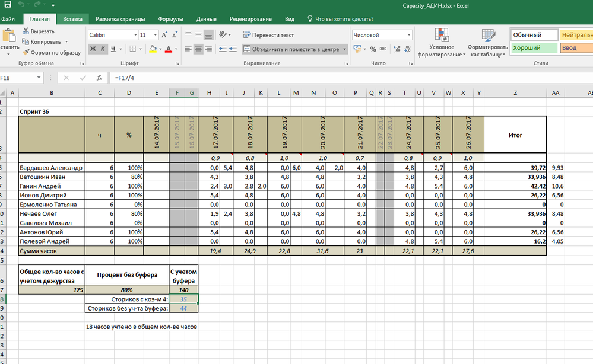Image resolution: width=593 pixels, height=364 pixels.
Task: Click the increase indent icon
Action: 233,49
